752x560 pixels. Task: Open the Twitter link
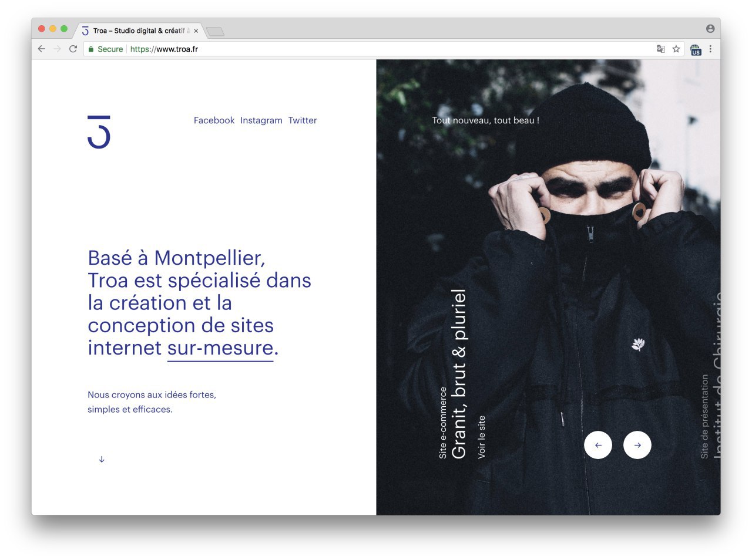(303, 120)
